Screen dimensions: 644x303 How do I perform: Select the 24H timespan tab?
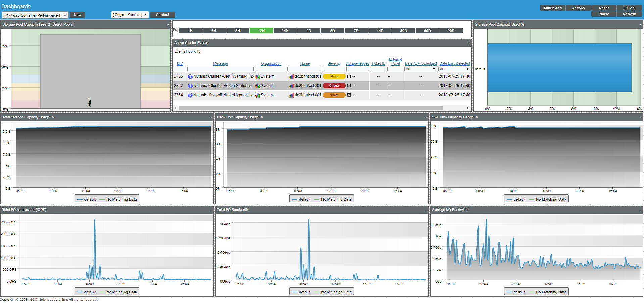click(285, 31)
